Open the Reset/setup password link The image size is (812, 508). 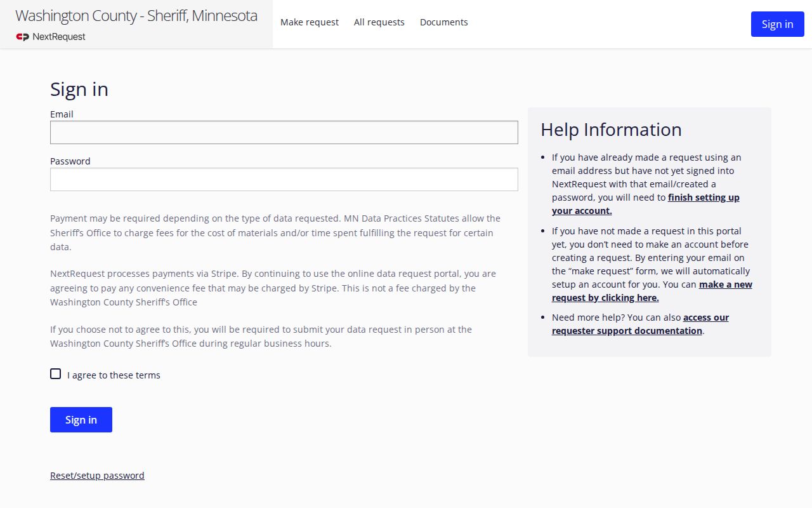[x=97, y=476]
